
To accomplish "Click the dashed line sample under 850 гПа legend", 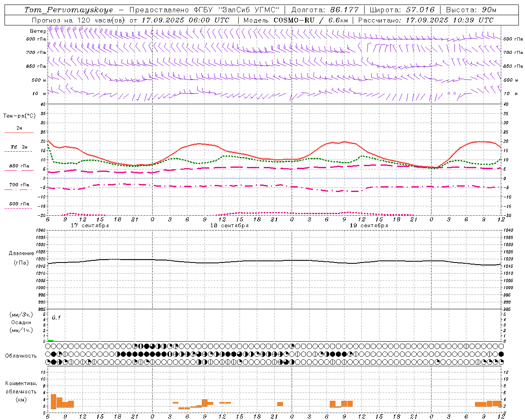I will (x=18, y=171).
